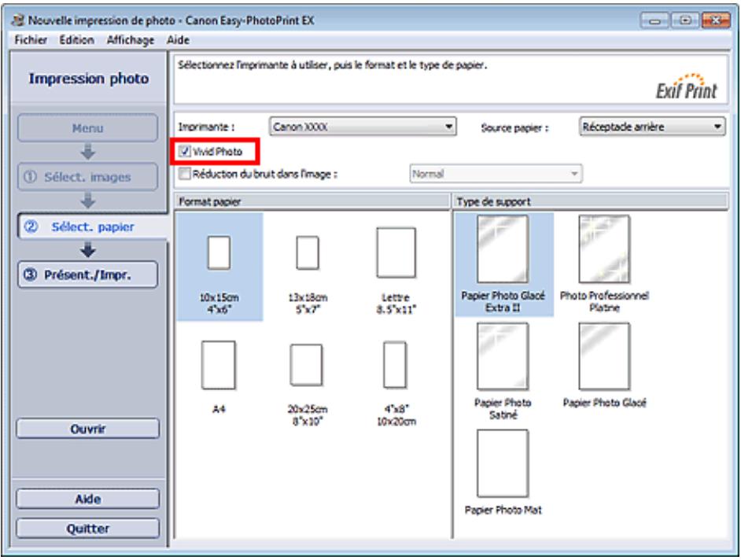Choose 20x25cm 8"x10" paper size
Viewport: 741px width, 560px height.
click(307, 365)
